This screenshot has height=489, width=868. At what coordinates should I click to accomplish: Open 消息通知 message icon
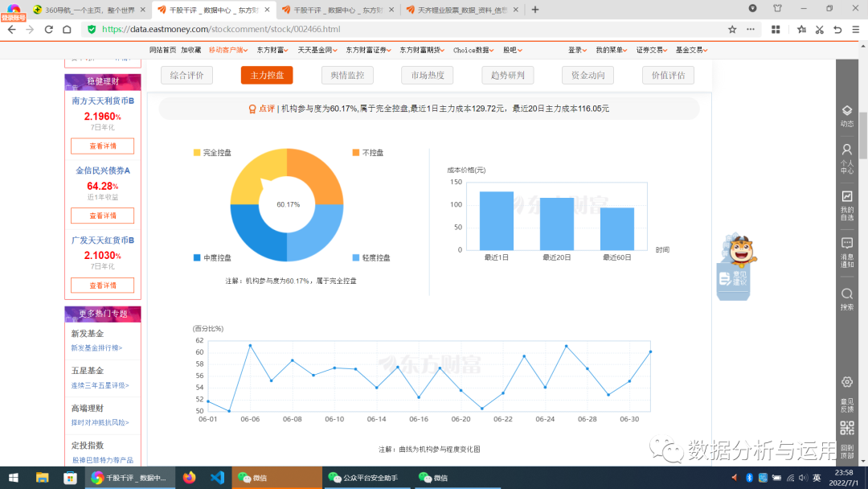pyautogui.click(x=847, y=253)
